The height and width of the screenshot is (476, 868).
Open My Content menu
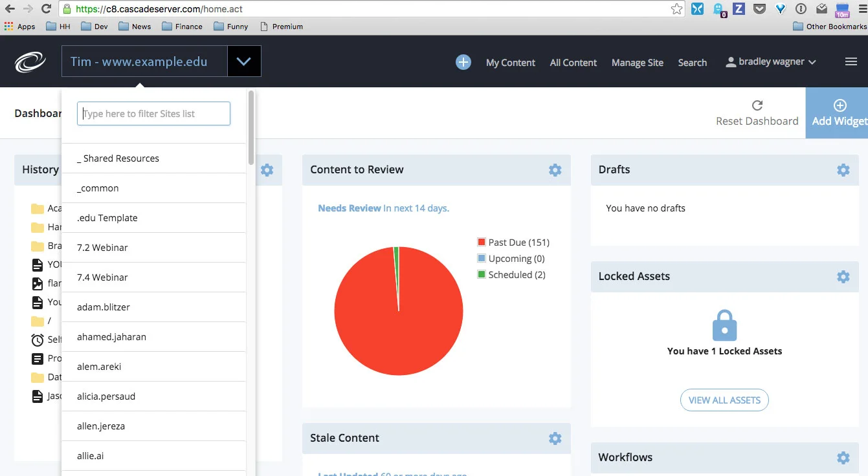[511, 63]
